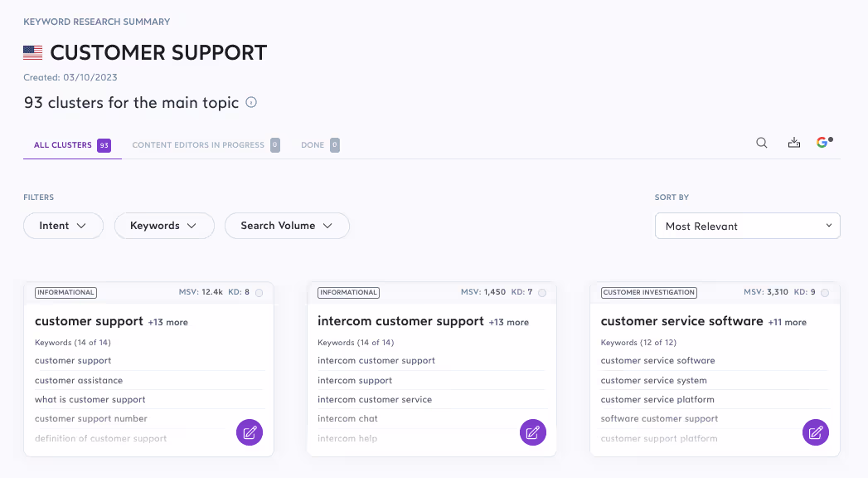This screenshot has height=478, width=868.
Task: Click the intercom customer support cluster title
Action: (400, 321)
